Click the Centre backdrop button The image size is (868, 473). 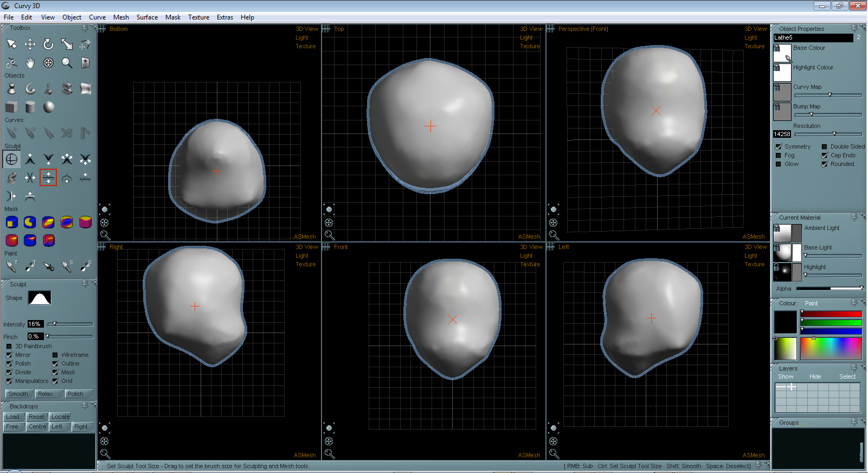point(37,426)
